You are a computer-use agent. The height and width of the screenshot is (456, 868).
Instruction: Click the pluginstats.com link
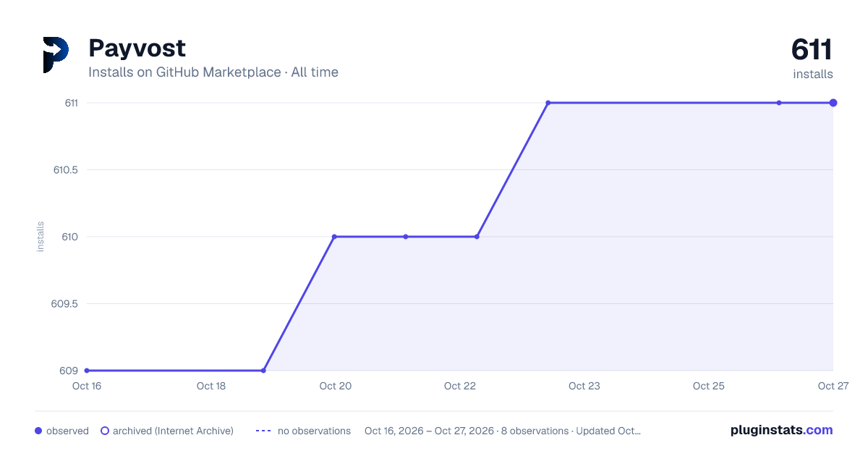782,430
